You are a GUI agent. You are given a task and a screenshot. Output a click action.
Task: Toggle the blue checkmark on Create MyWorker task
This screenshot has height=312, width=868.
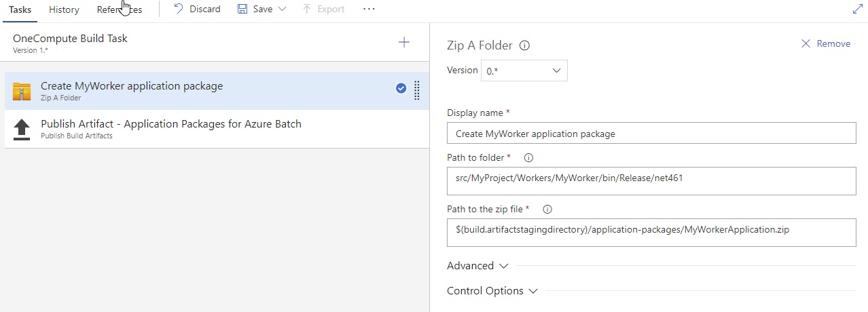[x=401, y=88]
